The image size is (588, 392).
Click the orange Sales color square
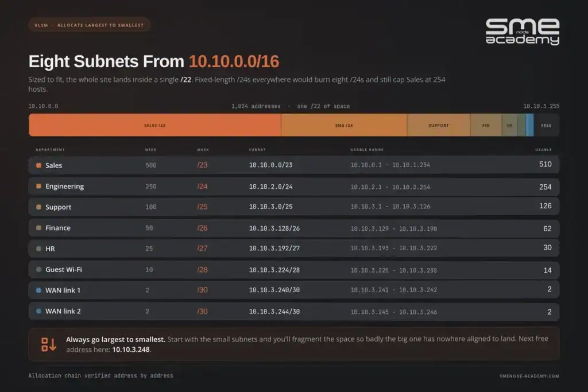pos(38,165)
